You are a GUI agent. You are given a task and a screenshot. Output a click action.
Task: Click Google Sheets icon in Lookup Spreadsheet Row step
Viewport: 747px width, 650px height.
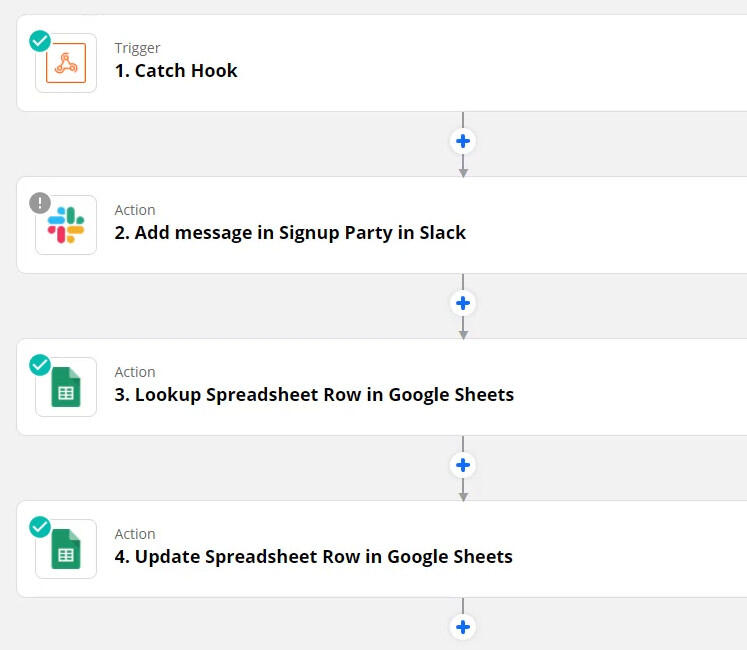[x=66, y=388]
